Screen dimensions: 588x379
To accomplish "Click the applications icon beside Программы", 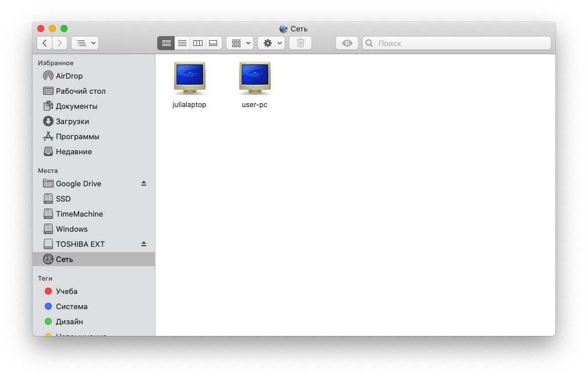I will [48, 136].
